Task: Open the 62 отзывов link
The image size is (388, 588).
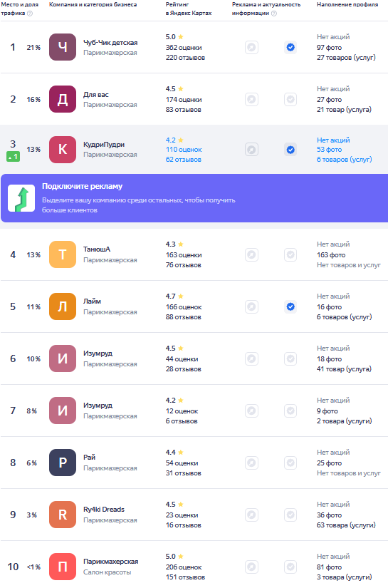Action: click(x=184, y=160)
